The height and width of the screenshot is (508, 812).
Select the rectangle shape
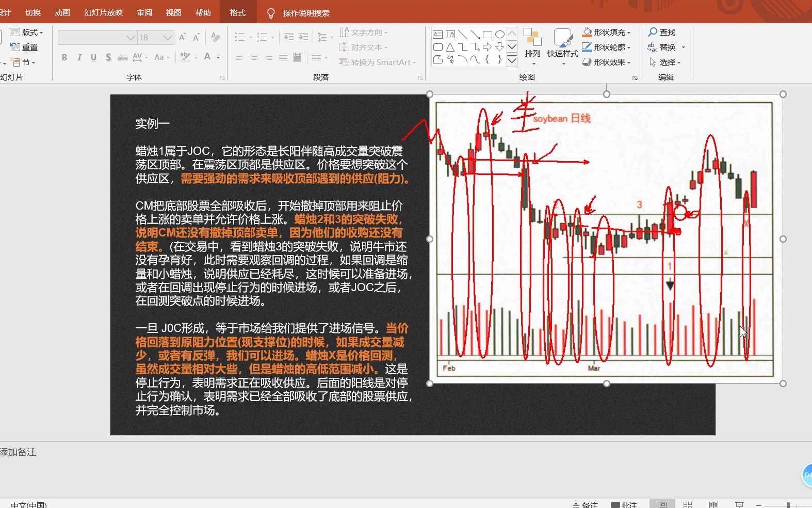[488, 35]
